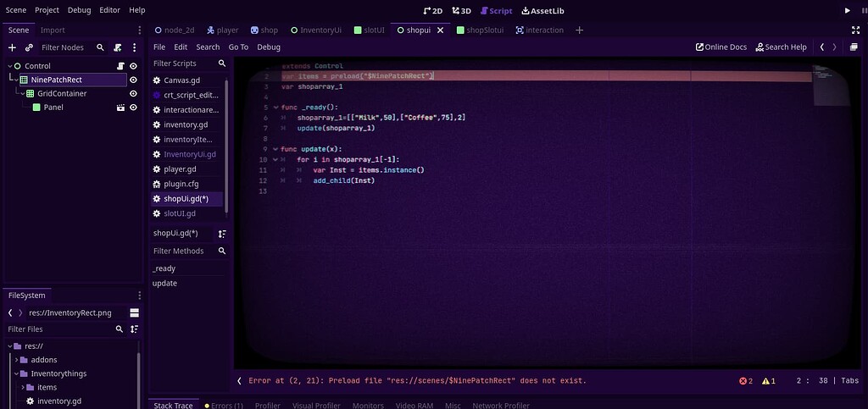Click the floating script editor window icon
Viewport: 868px width, 409px height.
click(854, 47)
